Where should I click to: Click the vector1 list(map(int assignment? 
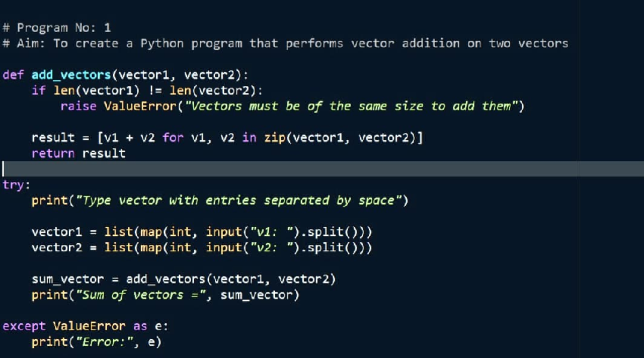[x=202, y=232]
